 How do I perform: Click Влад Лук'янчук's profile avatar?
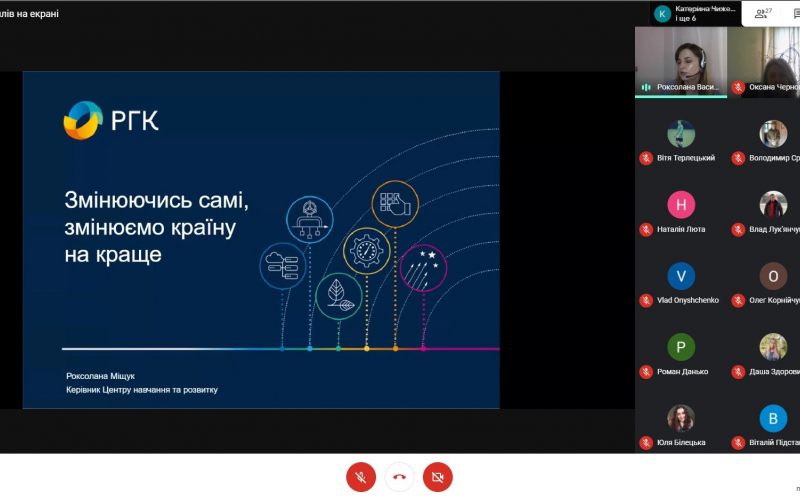[773, 205]
